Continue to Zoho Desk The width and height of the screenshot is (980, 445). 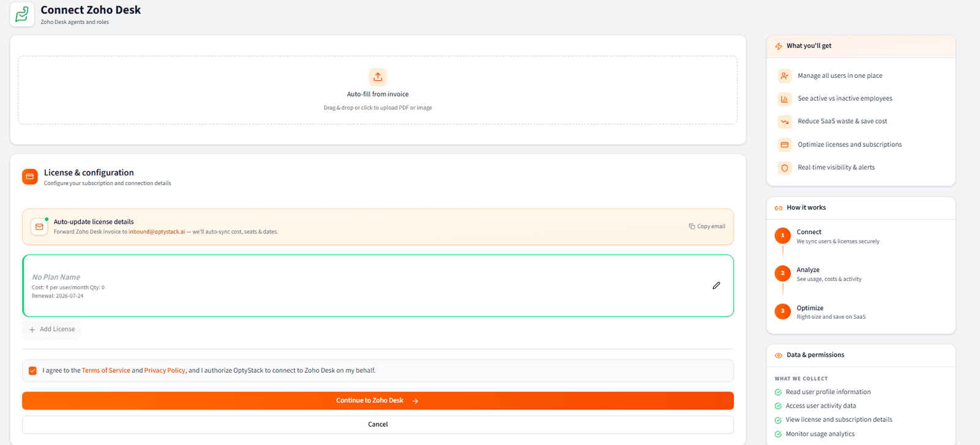[378, 401]
